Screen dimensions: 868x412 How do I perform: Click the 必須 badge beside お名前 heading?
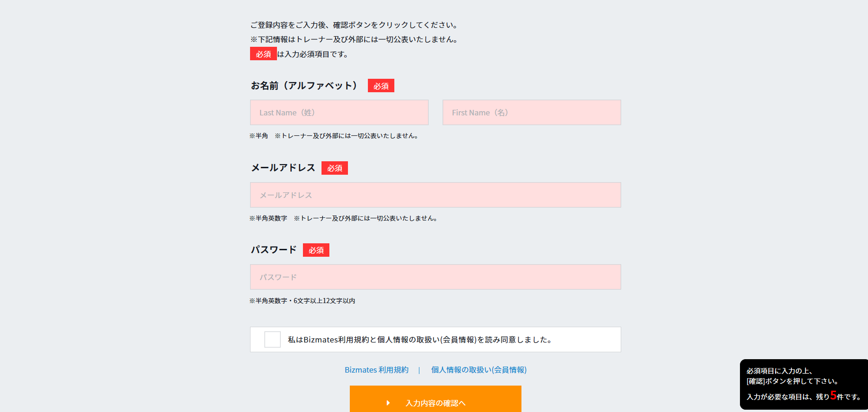coord(381,86)
